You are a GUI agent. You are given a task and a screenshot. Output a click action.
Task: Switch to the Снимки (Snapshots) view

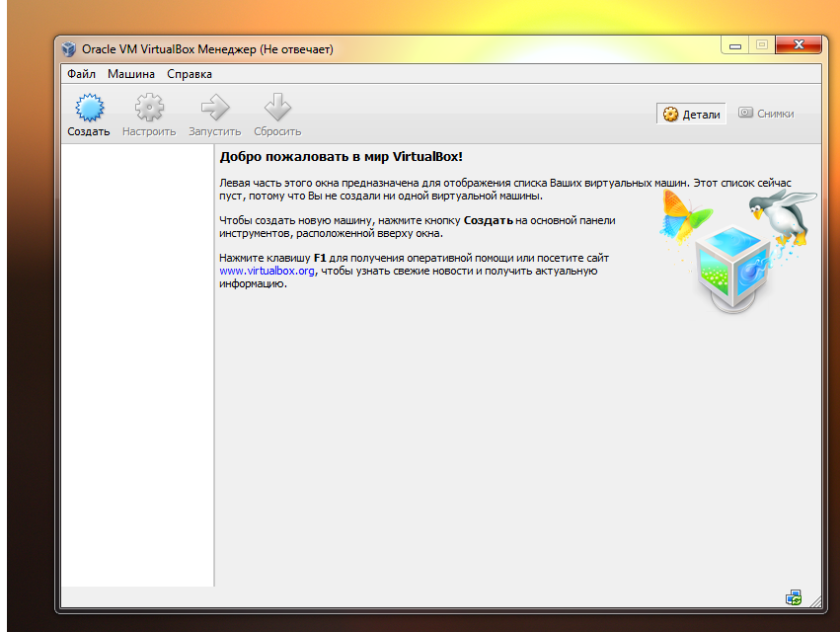coord(766,115)
